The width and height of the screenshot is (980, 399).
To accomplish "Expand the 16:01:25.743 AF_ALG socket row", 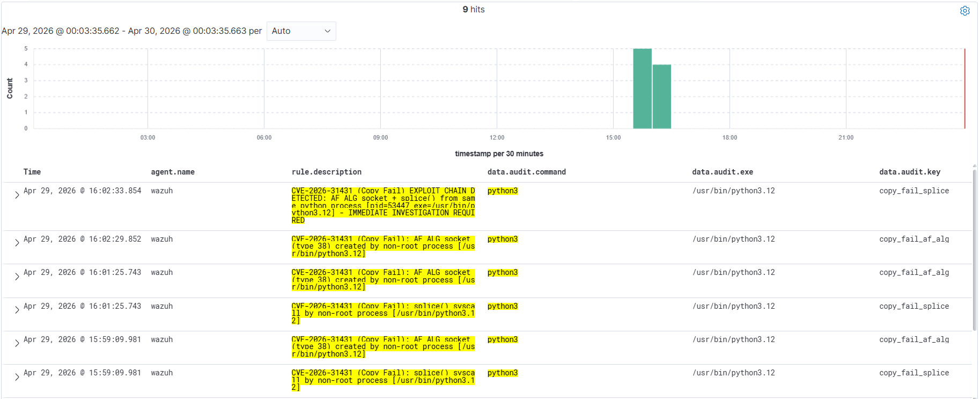I will click(x=17, y=277).
